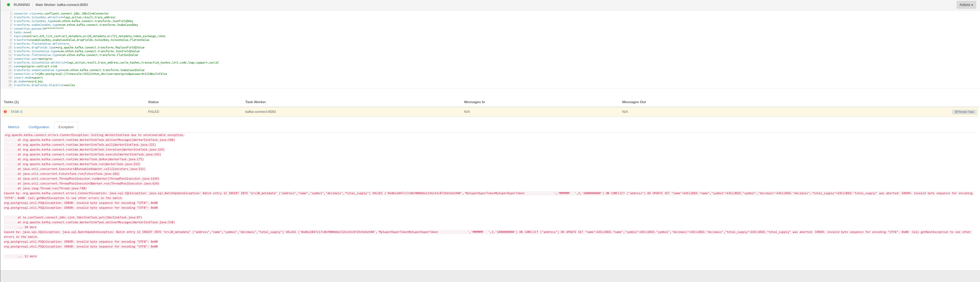Viewport: 980px width, 282px height.
Task: Click the WorkerSinkTask.deliverMessages java:538 stack line
Action: (x=96, y=222)
